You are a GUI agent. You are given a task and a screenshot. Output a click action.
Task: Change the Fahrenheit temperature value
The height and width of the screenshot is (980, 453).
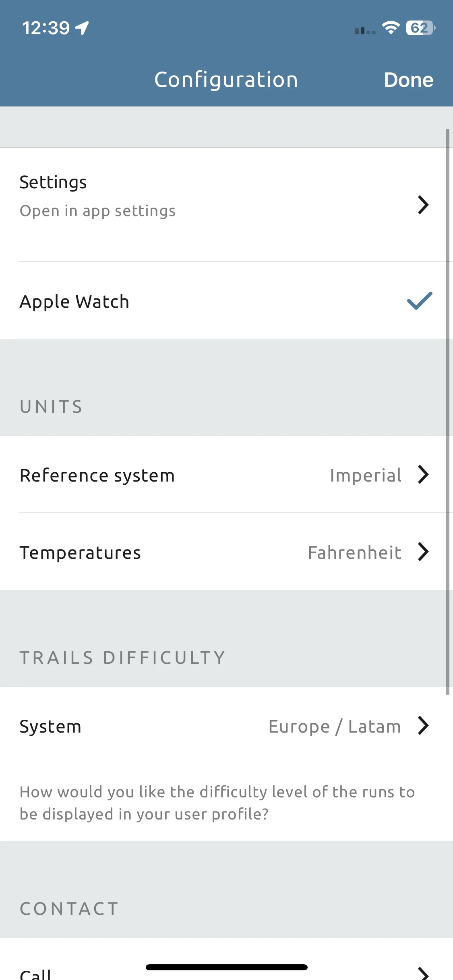coord(354,552)
